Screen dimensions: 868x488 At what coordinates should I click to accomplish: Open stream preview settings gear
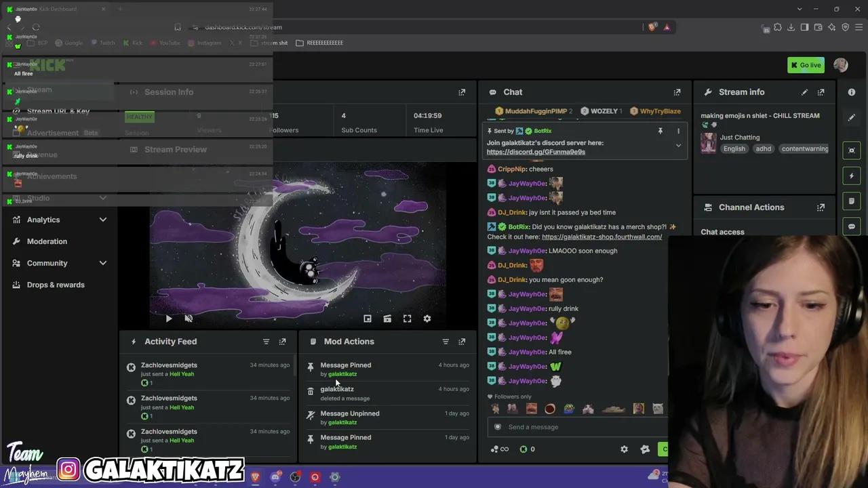pyautogui.click(x=427, y=319)
